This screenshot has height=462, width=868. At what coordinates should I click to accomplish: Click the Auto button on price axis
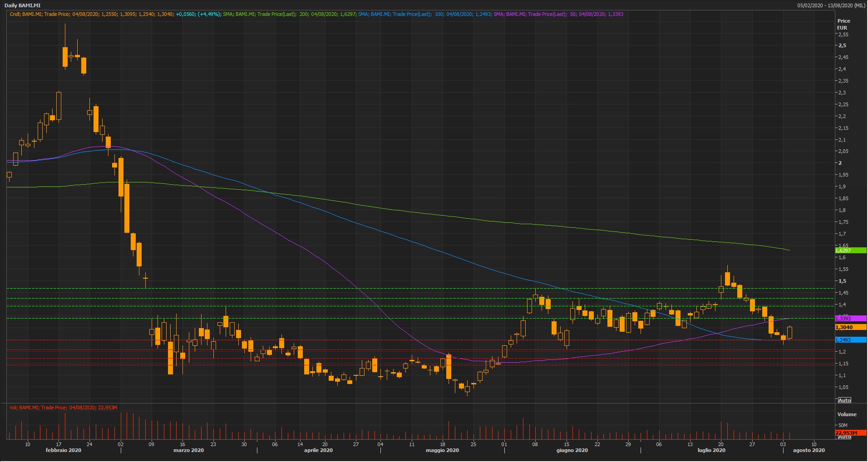click(x=844, y=400)
